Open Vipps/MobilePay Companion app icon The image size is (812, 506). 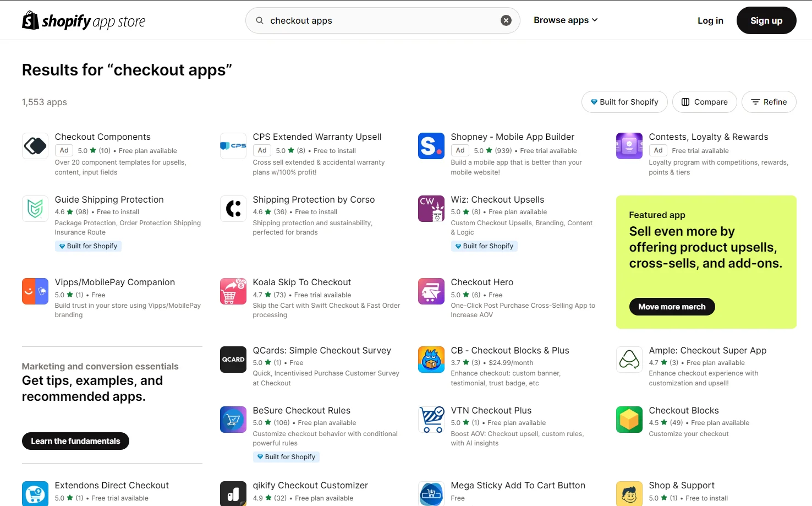pyautogui.click(x=35, y=291)
